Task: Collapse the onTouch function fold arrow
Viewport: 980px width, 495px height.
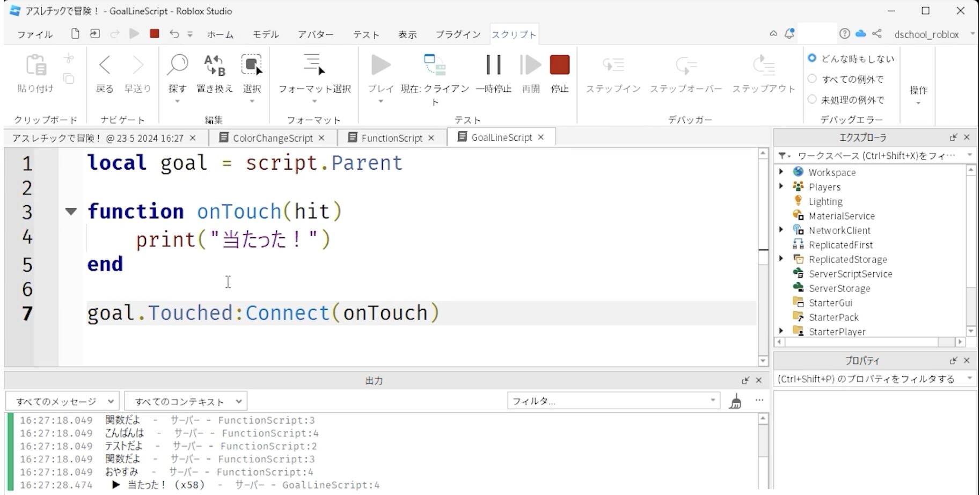Action: point(71,212)
